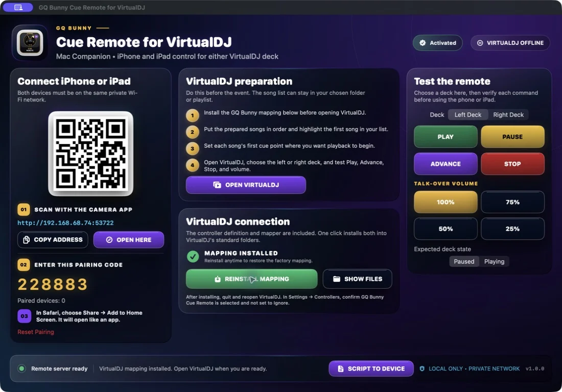Click the Talk-Over Volume label
This screenshot has height=392, width=562.
tap(446, 184)
